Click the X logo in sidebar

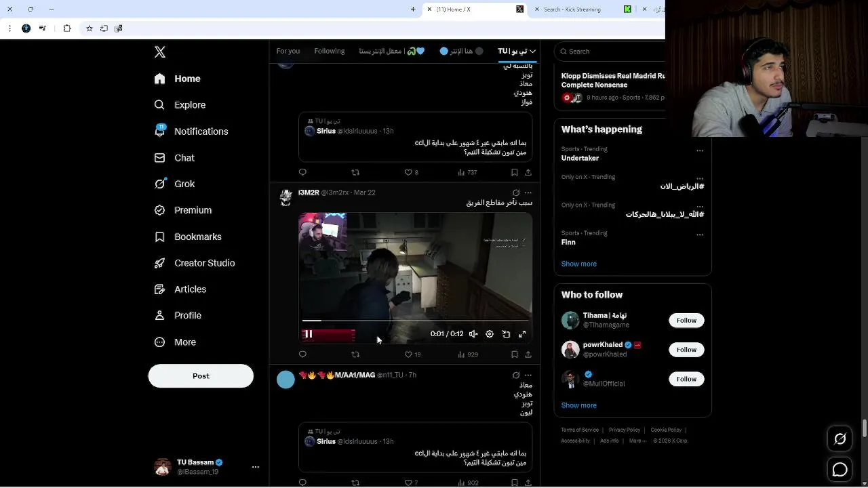pos(160,52)
